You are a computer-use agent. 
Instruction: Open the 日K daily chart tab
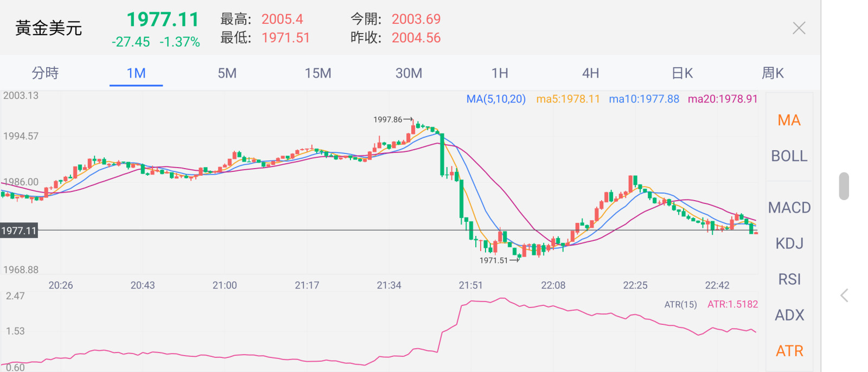click(x=682, y=73)
